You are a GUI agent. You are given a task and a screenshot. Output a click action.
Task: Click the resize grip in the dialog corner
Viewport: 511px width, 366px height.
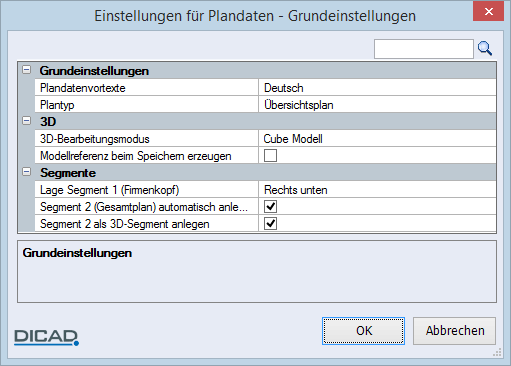[497, 352]
